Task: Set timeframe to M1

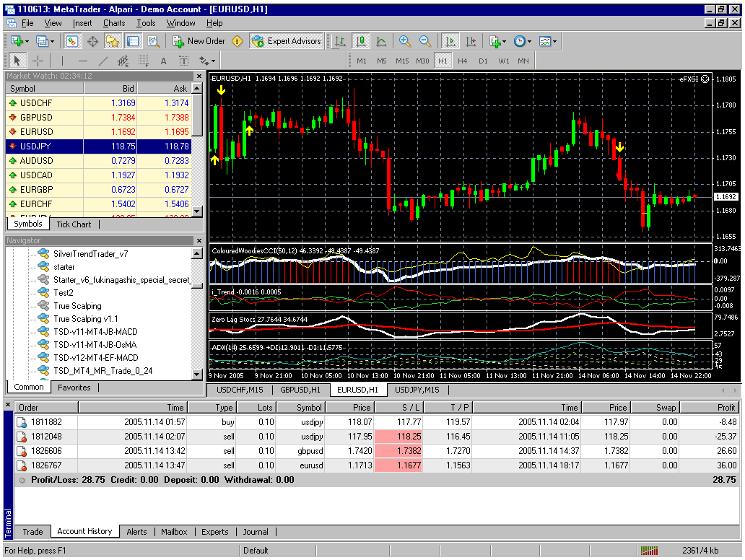Action: coord(362,61)
